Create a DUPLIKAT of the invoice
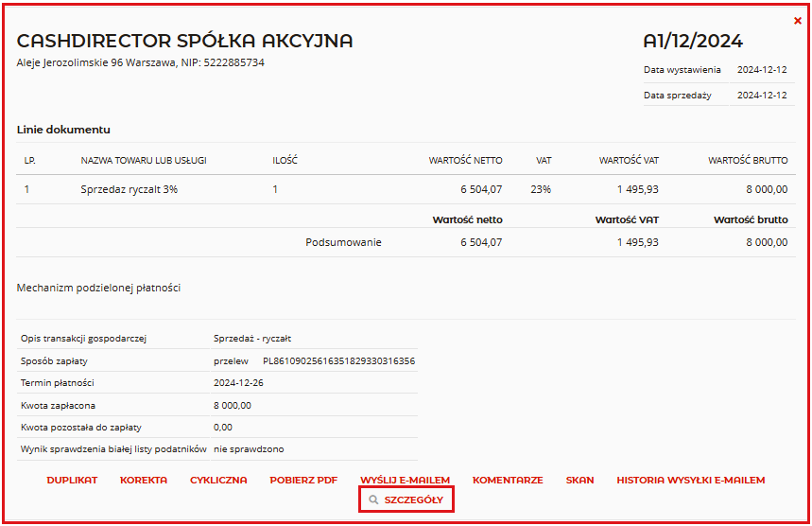 [x=72, y=480]
